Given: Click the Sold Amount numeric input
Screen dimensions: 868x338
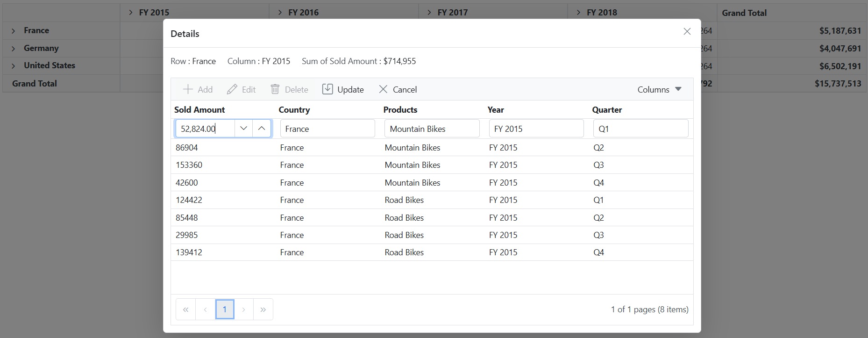Looking at the screenshot, I should point(205,129).
